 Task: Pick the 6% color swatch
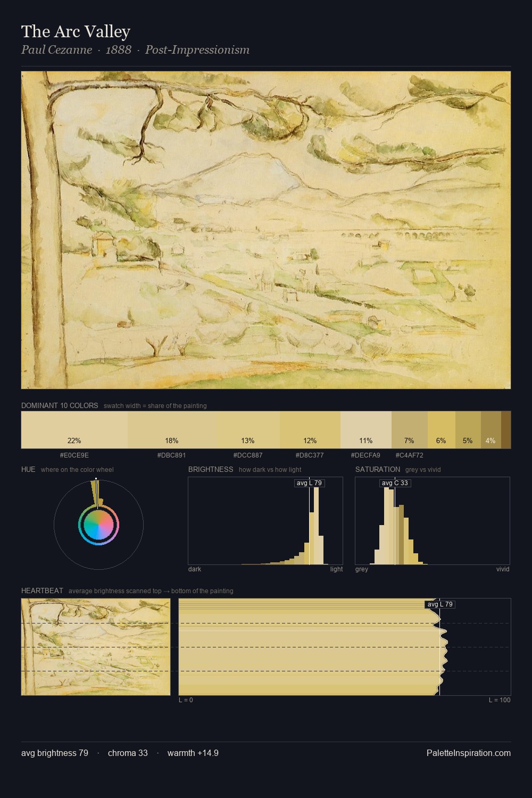pos(441,430)
